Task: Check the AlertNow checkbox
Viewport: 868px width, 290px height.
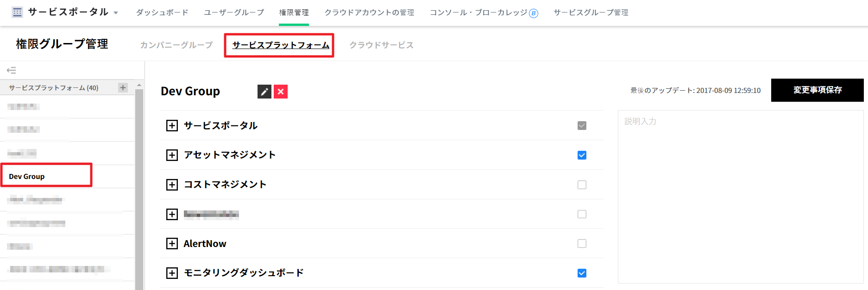Action: point(582,243)
